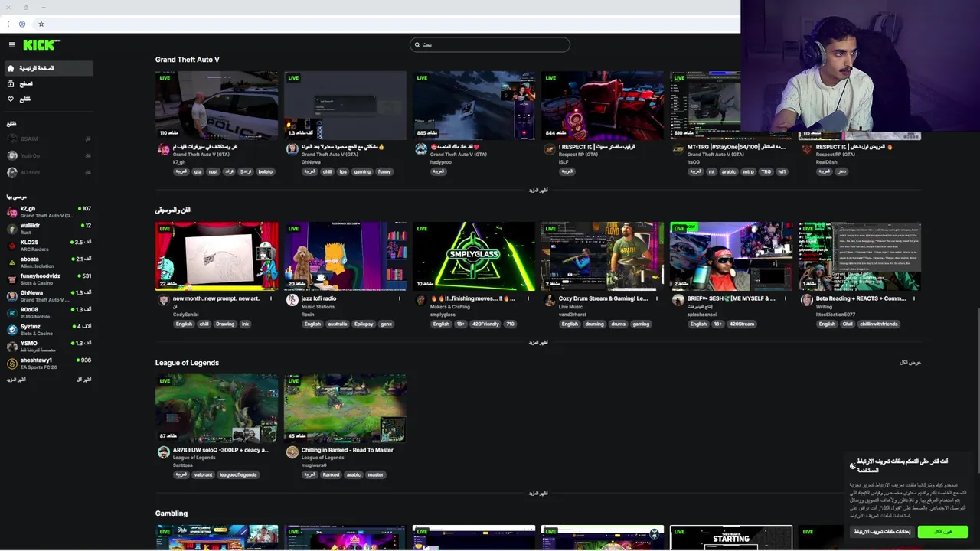Screen dimensions: 980x551
Task: Open YSMO channel in sidebar
Action: click(x=48, y=346)
